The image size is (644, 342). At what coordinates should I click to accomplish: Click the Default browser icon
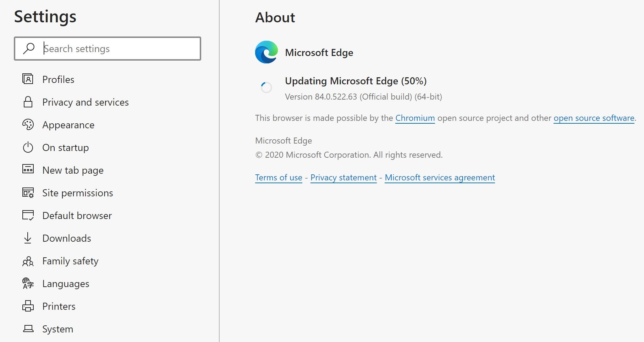pyautogui.click(x=28, y=215)
